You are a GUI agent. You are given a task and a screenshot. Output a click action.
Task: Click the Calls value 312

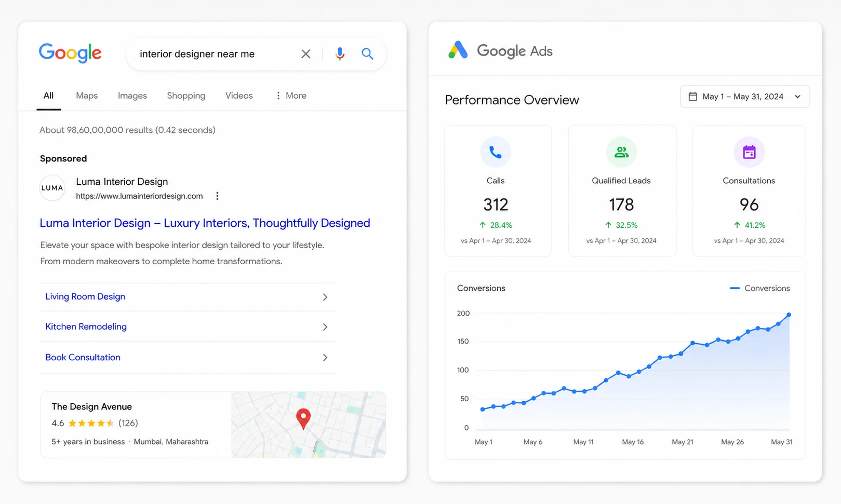coord(496,205)
